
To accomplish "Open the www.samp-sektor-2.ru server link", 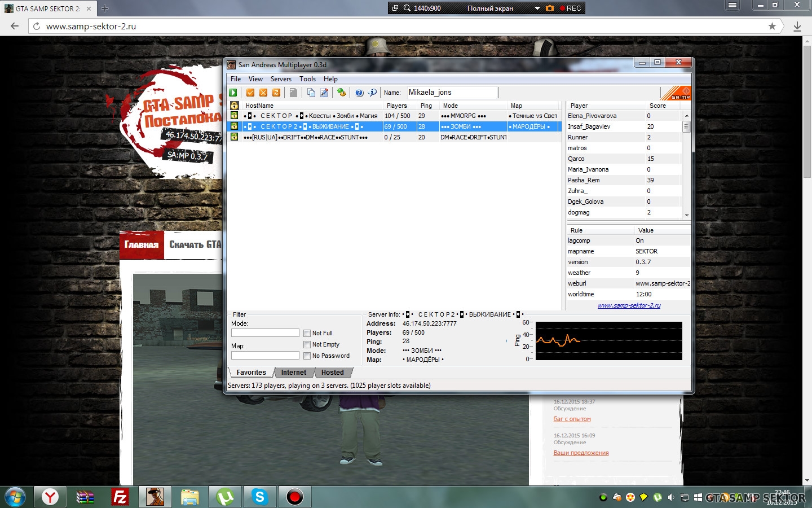I will tap(629, 305).
